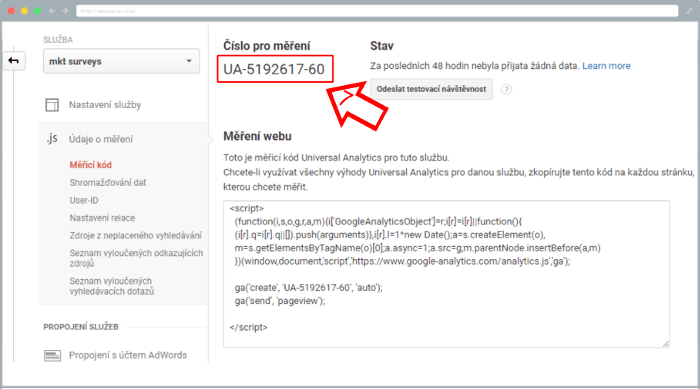Image resolution: width=700 pixels, height=389 pixels.
Task: Click the AdWords linking icon
Action: pyautogui.click(x=52, y=356)
